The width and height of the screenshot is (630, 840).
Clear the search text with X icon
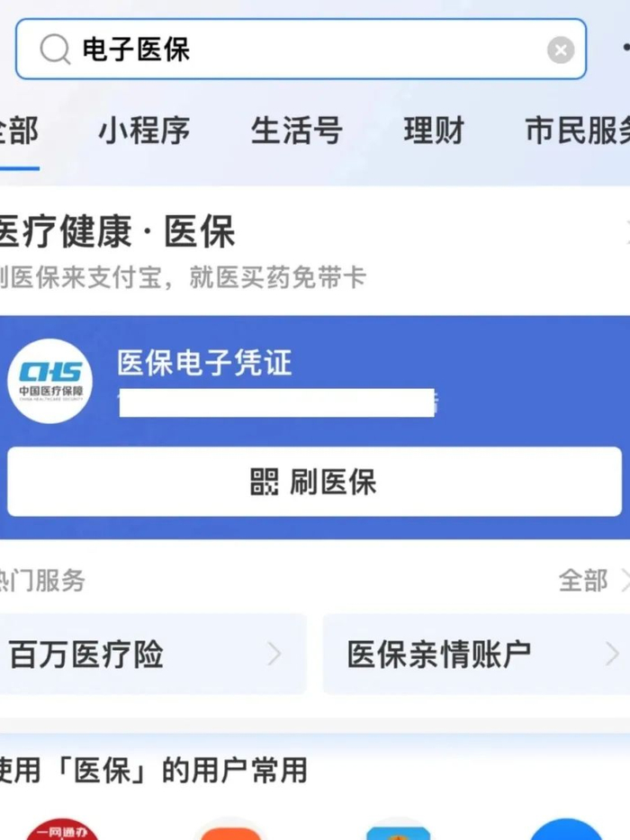coord(560,50)
